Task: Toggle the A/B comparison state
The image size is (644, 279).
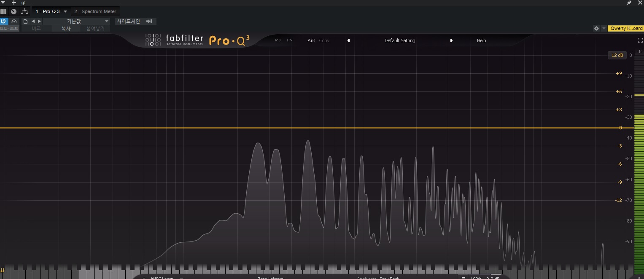Action: pos(311,40)
